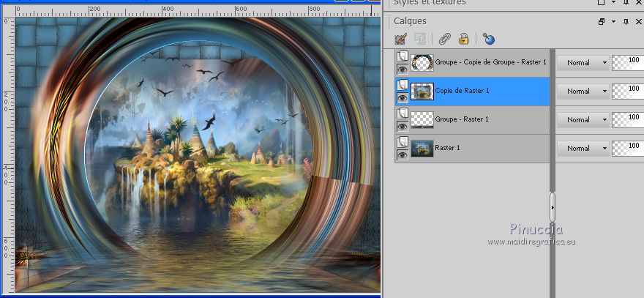The width and height of the screenshot is (644, 298).
Task: Click the "Calques" panel title
Action: click(410, 21)
